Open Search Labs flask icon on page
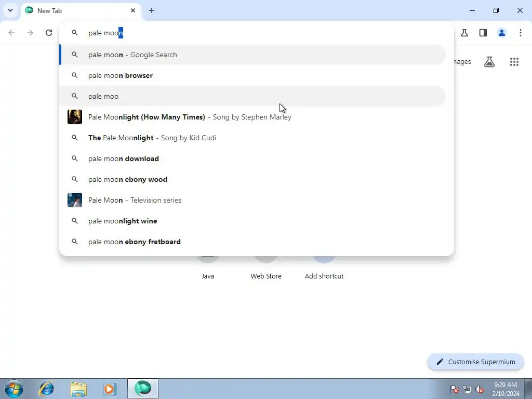Viewport: 532px width, 399px height. [x=489, y=62]
